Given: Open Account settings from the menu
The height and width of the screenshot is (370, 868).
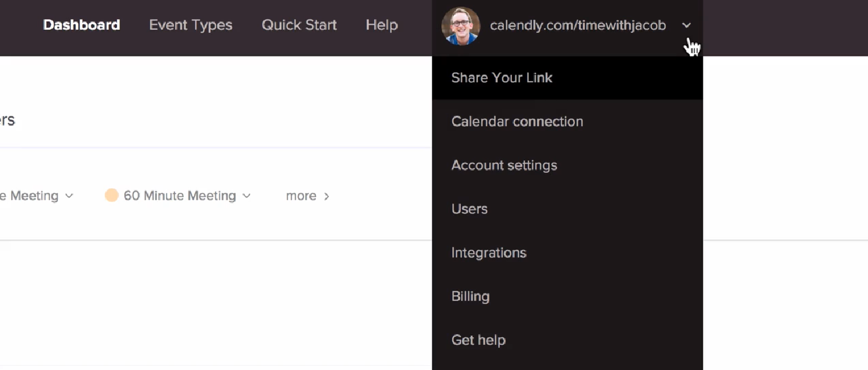Looking at the screenshot, I should coord(568,165).
